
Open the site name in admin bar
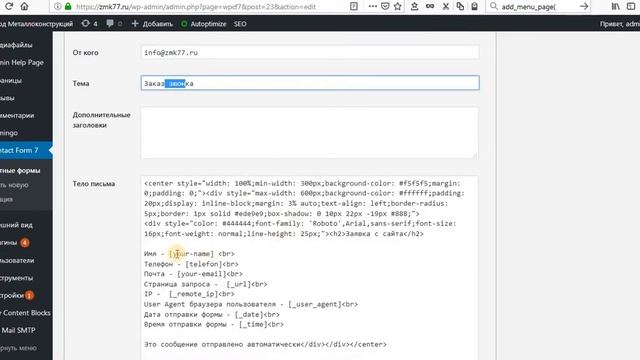point(36,24)
